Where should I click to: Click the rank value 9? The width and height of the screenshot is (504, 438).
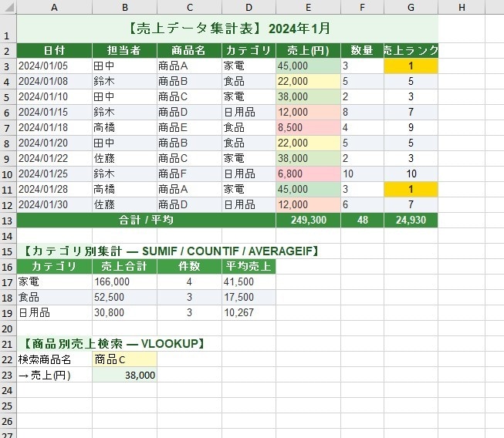pos(411,127)
